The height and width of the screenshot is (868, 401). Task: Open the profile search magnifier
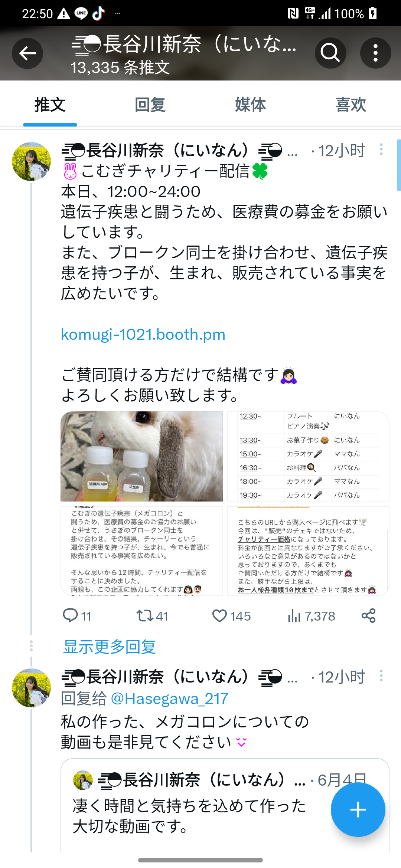coord(330,53)
